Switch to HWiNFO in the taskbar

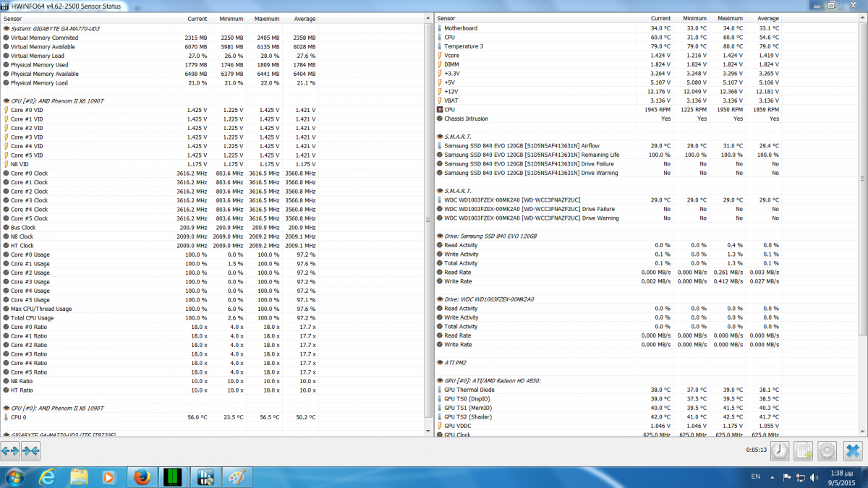coord(204,477)
